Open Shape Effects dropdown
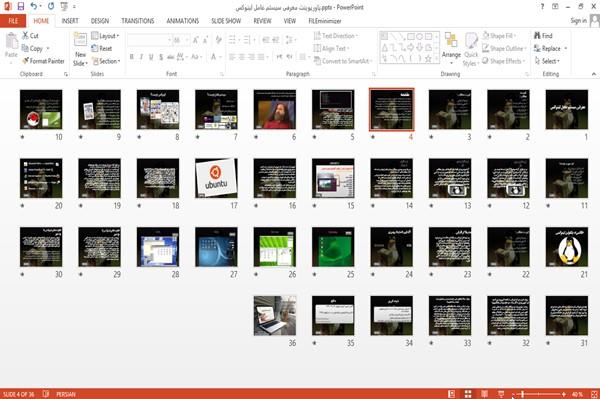 pos(504,61)
